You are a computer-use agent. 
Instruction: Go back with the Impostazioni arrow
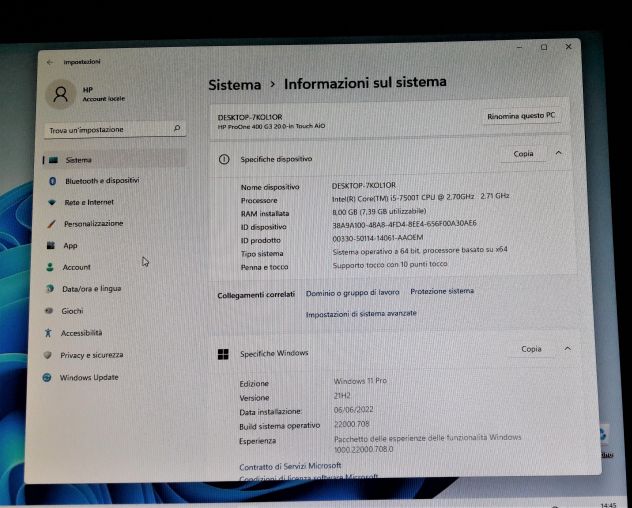tap(50, 62)
